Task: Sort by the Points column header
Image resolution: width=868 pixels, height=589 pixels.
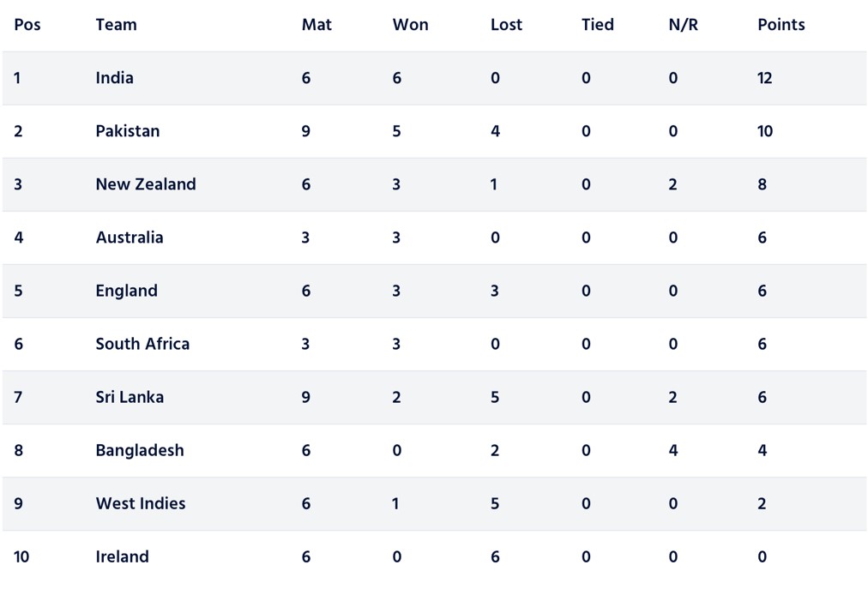Action: [x=781, y=25]
